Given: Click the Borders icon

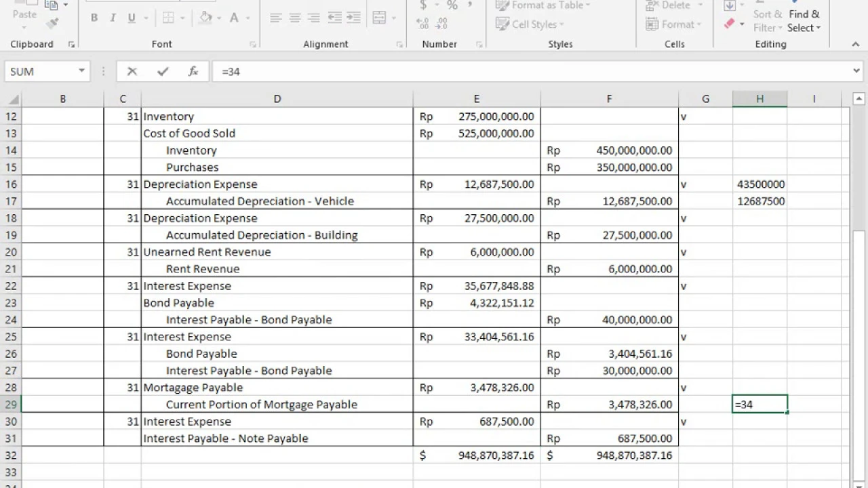Looking at the screenshot, I should pos(168,18).
